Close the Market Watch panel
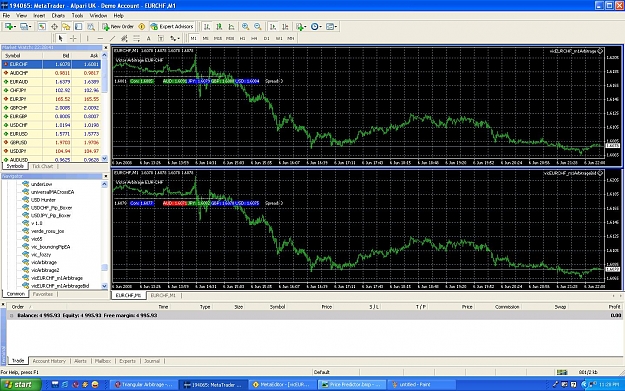This screenshot has height=391, width=625. click(106, 48)
